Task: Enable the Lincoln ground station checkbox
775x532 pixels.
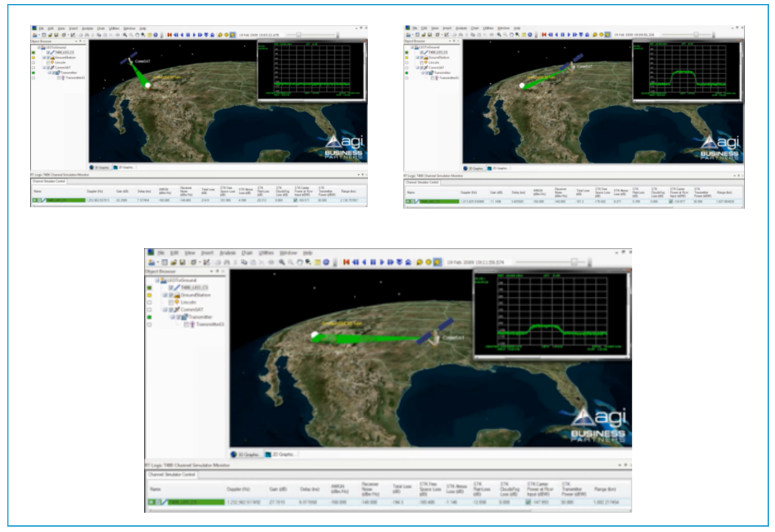Action: tap(171, 302)
